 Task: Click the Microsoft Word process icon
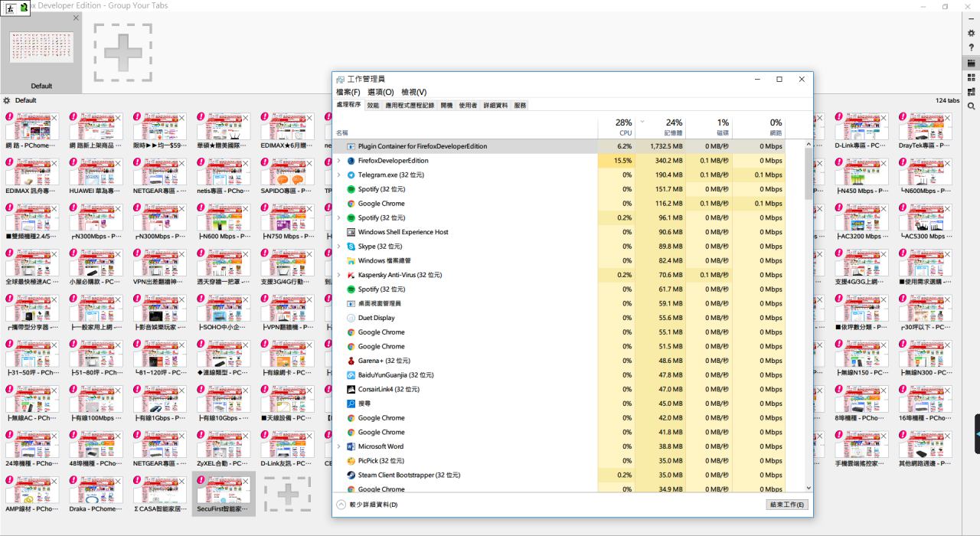[351, 446]
